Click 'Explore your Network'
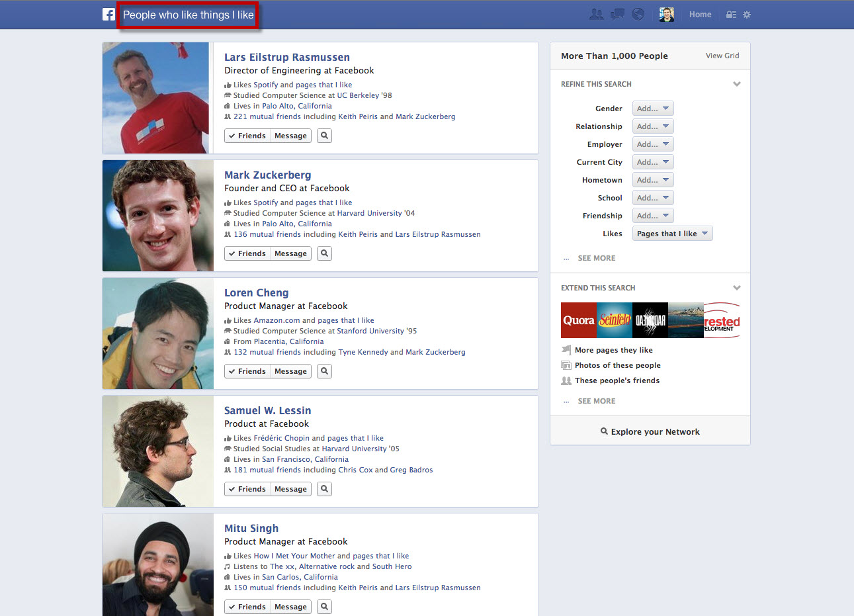 pos(650,431)
